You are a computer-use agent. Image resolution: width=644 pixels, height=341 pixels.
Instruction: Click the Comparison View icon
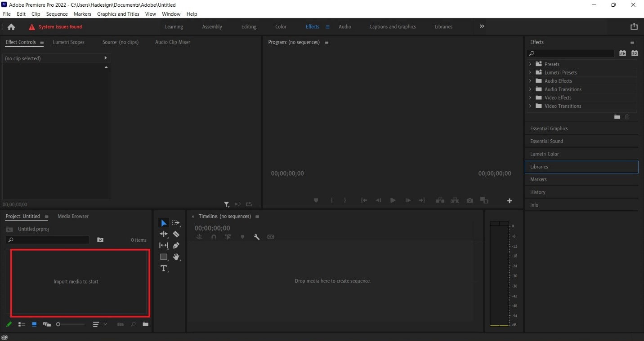(484, 200)
